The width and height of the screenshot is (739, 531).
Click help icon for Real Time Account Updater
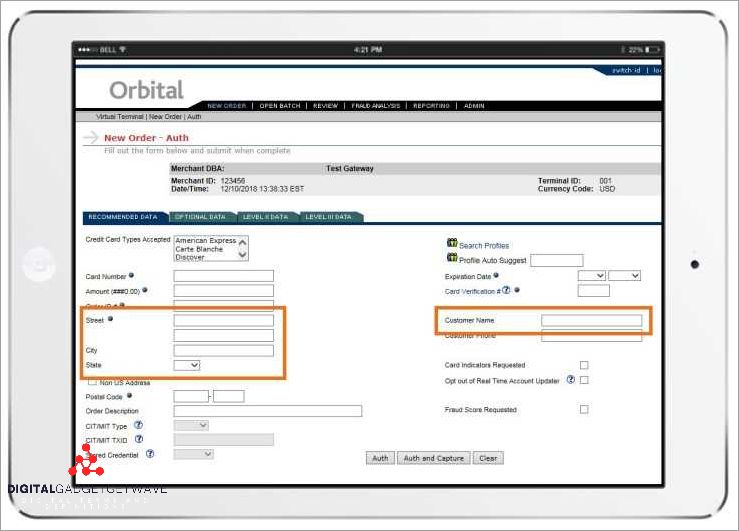pyautogui.click(x=571, y=380)
